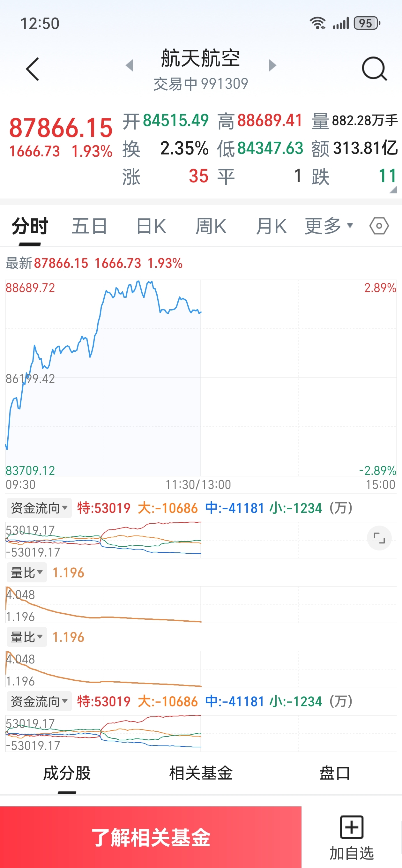Open the second 量比 indicator dropdown
Viewport: 402px width, 868px height.
[x=26, y=637]
